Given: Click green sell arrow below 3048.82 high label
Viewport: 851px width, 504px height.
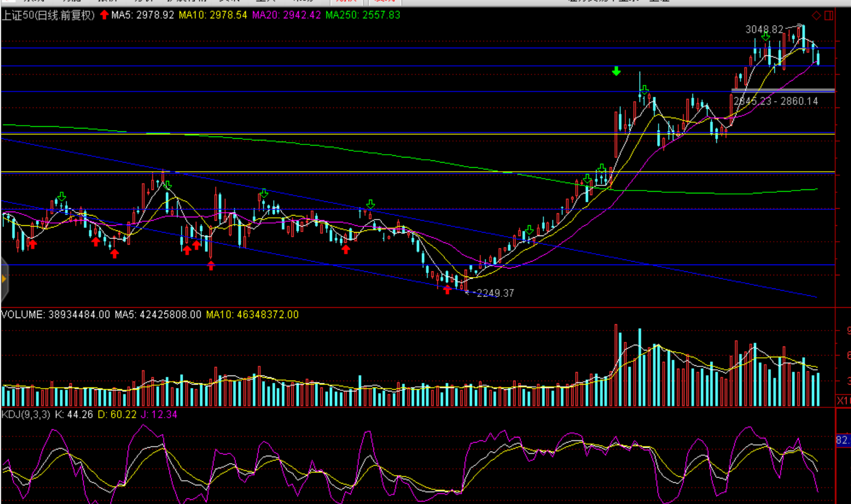Looking at the screenshot, I should (766, 37).
